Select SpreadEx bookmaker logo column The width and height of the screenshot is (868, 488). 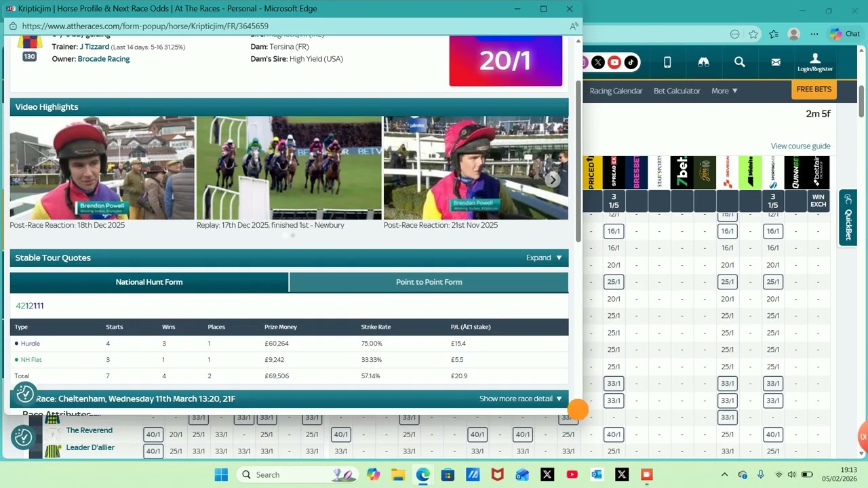(614, 173)
